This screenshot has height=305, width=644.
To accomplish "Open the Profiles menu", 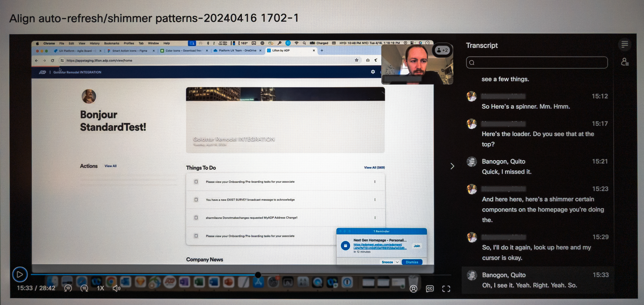I will click(129, 43).
